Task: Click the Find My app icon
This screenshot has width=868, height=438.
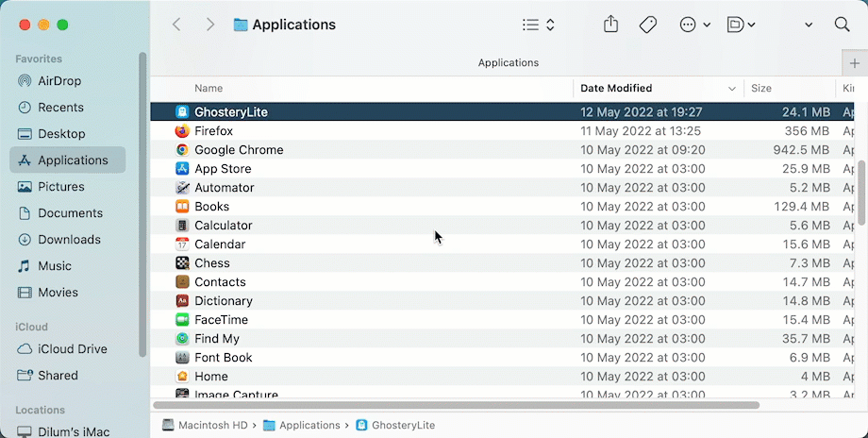Action: coord(182,338)
